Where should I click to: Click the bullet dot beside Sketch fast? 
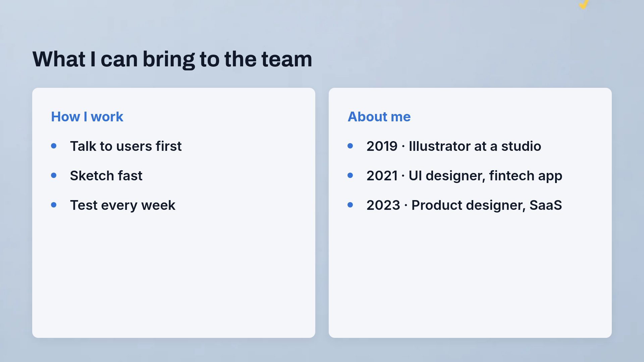(54, 175)
